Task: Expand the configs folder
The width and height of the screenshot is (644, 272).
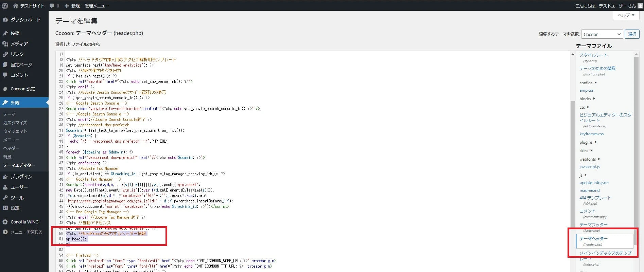Action: pyautogui.click(x=588, y=83)
